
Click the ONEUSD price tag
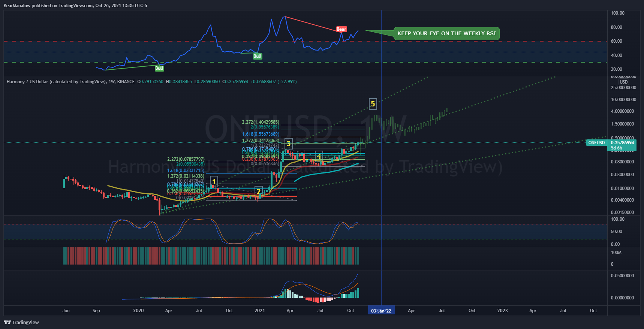point(596,143)
